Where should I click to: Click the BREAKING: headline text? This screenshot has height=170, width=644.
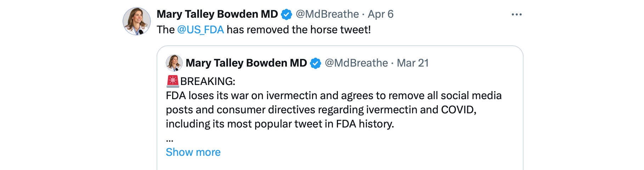point(208,81)
